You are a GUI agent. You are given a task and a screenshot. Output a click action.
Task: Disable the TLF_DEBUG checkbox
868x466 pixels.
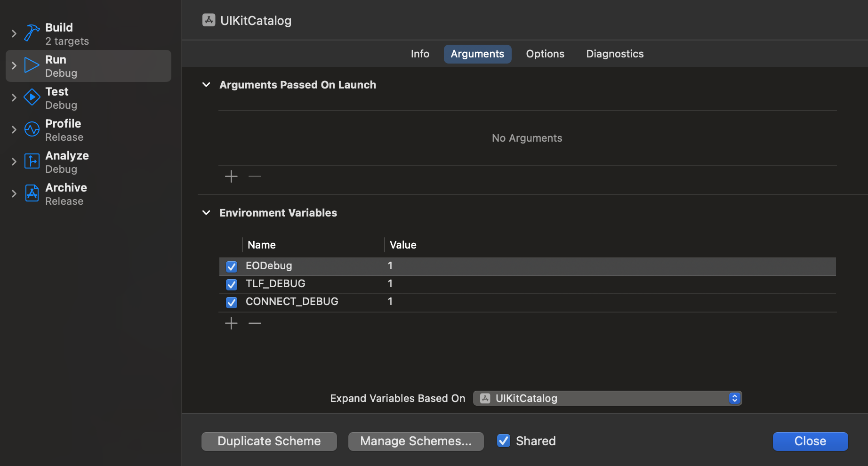231,284
